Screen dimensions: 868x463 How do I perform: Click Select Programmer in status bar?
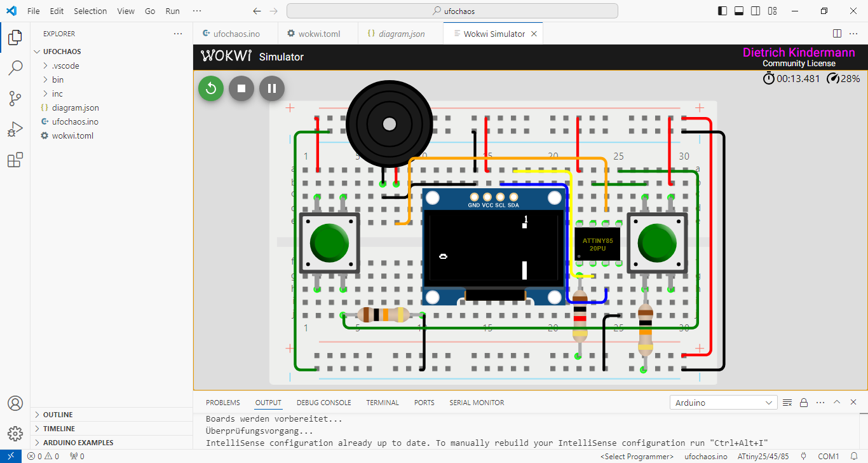[637, 457]
